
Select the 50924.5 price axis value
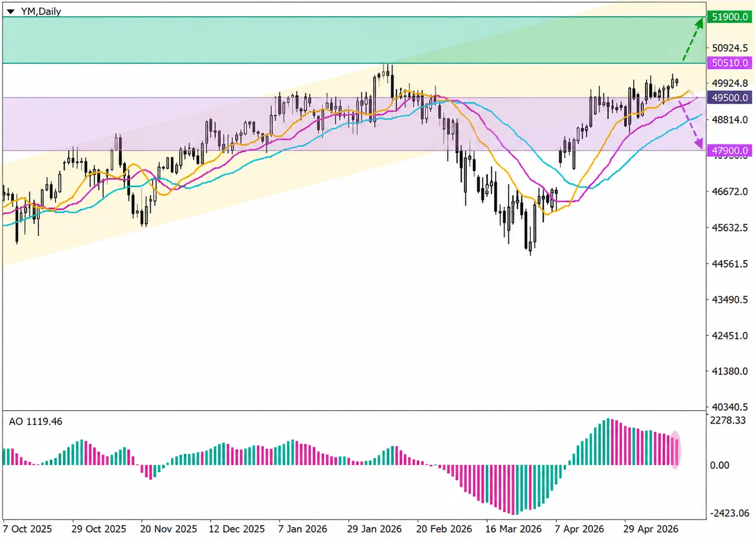[x=730, y=48]
